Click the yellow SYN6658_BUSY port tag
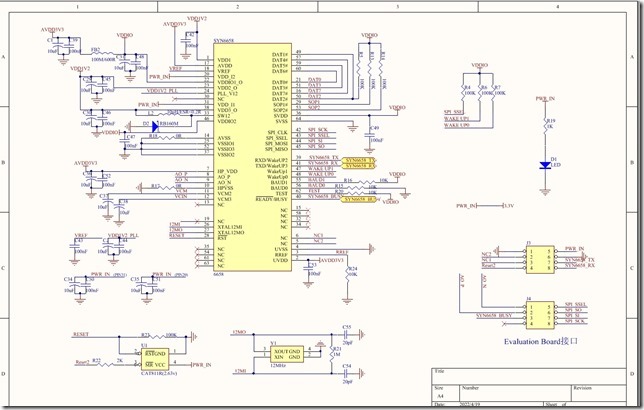 [360, 199]
